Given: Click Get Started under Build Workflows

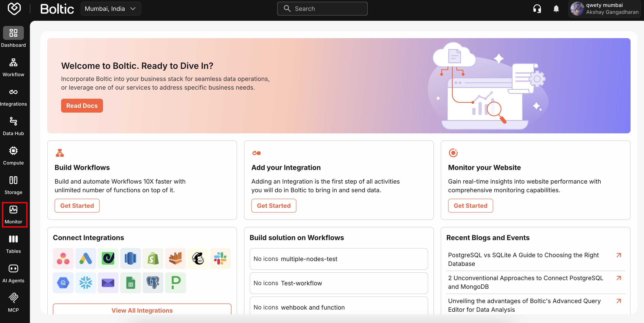Looking at the screenshot, I should point(77,206).
